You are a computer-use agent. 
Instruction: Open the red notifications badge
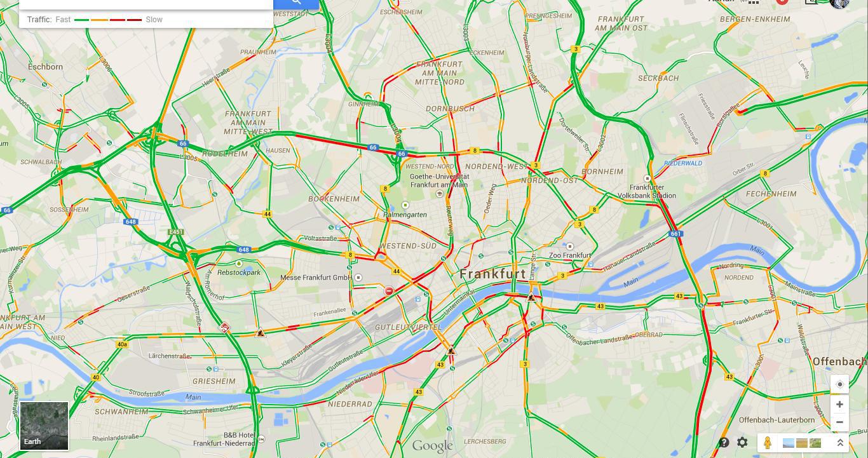pyautogui.click(x=782, y=2)
